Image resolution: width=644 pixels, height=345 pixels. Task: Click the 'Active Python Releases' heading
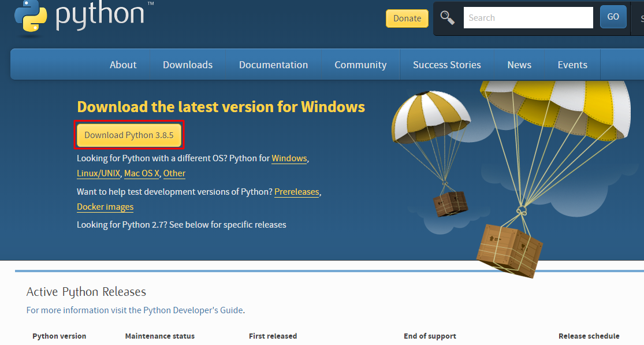(86, 292)
